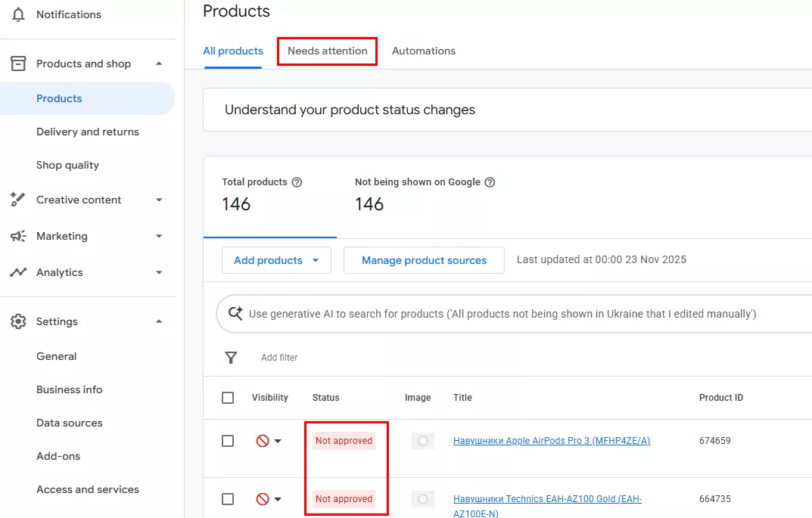Check the box for Technics EAH-AZ100 row
The width and height of the screenshot is (812, 518).
click(228, 499)
